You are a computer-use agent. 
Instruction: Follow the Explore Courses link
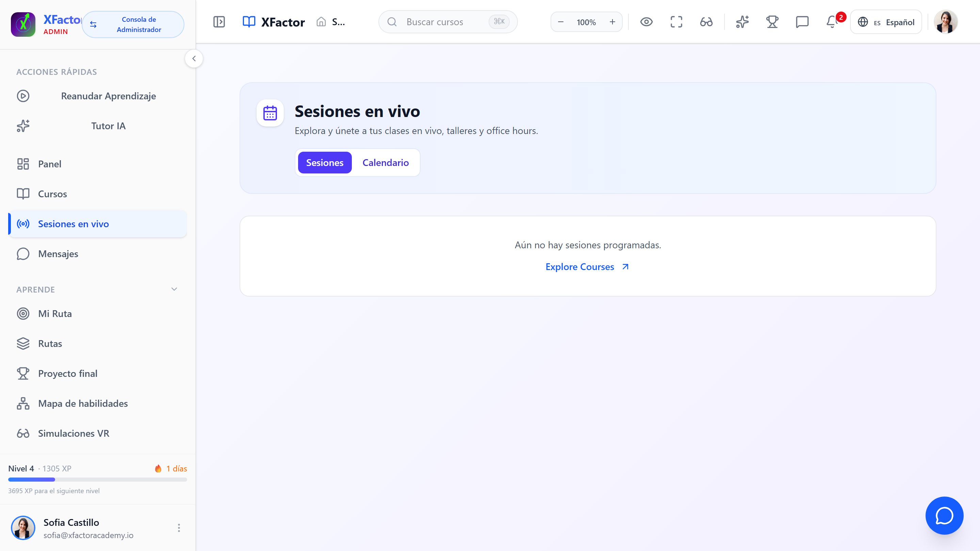coord(587,267)
